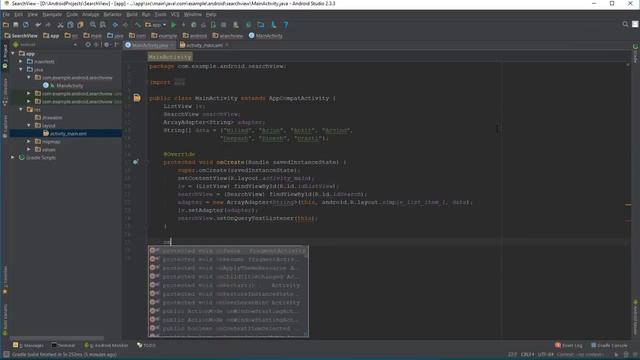Screen dimensions: 640x360
Task: Open the Window menu
Action: (193, 14)
